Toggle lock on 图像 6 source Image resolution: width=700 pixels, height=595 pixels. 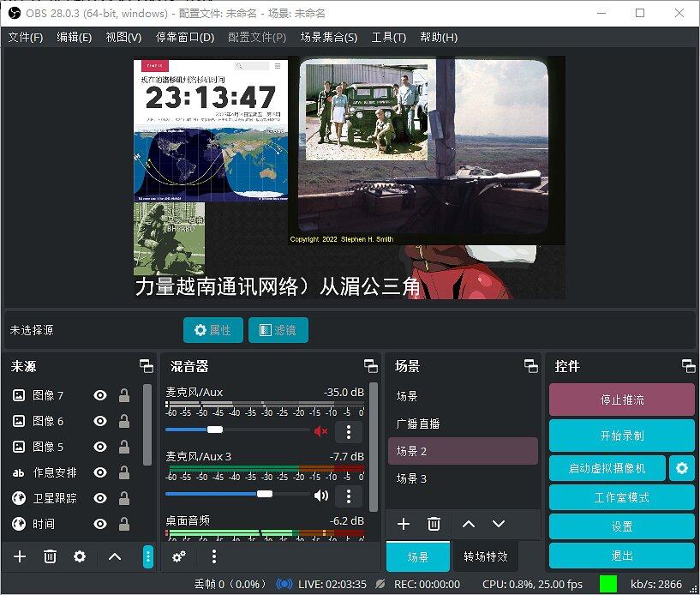tap(124, 421)
